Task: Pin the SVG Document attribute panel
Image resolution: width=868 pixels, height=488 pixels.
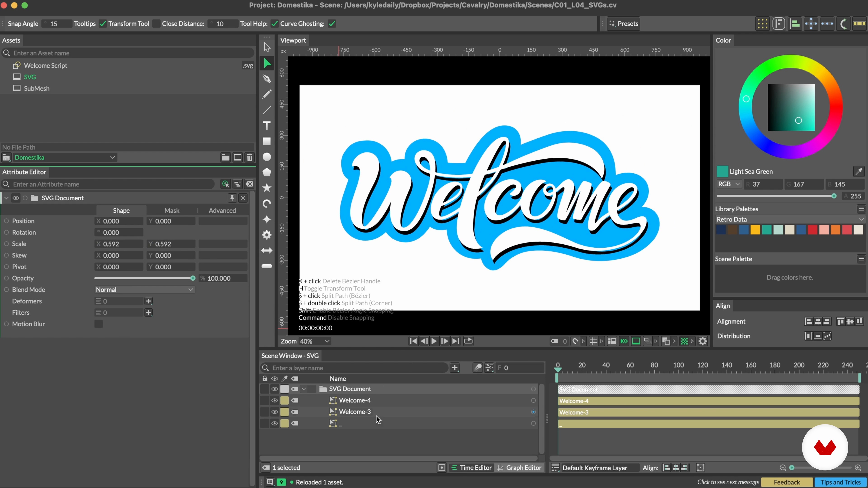Action: [232, 198]
